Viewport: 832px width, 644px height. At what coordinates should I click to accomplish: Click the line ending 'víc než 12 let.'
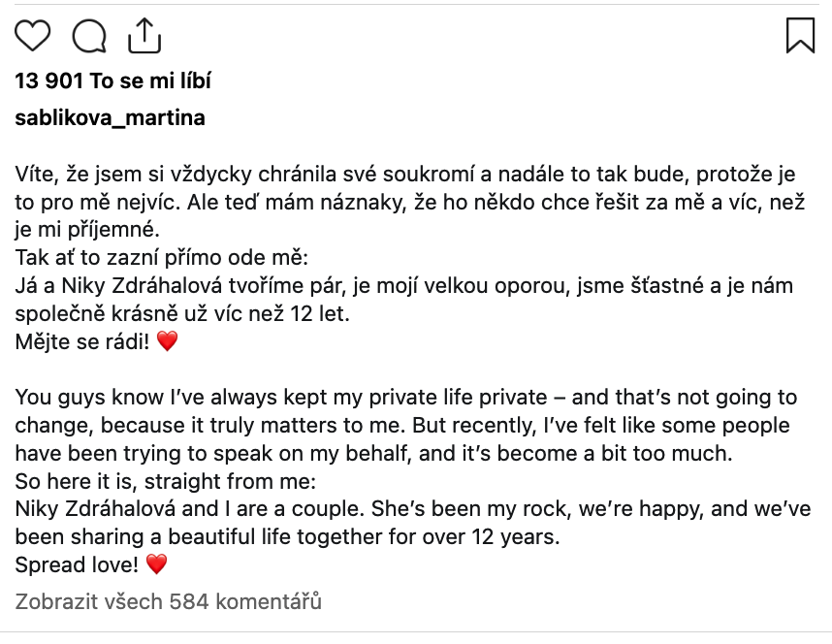pos(182,313)
